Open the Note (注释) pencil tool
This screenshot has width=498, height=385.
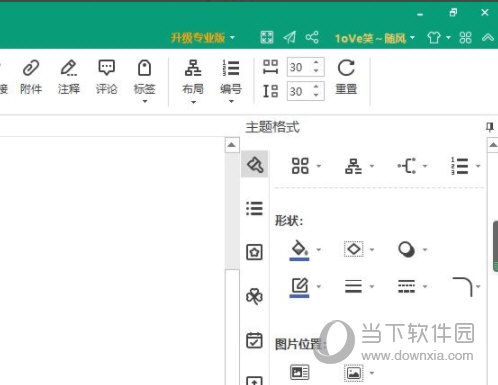[x=69, y=68]
